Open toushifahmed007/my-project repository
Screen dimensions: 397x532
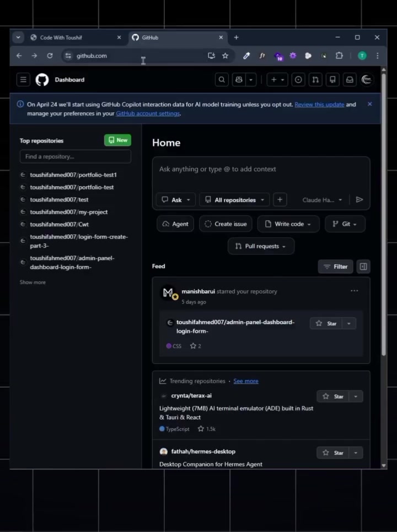68,212
